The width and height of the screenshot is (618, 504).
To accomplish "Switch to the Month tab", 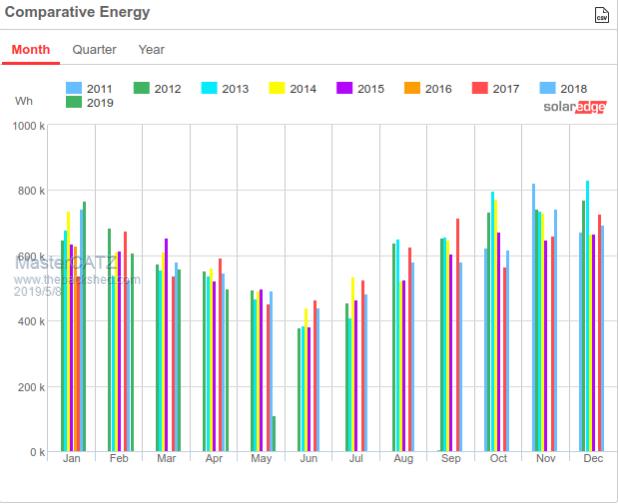I will click(x=31, y=50).
